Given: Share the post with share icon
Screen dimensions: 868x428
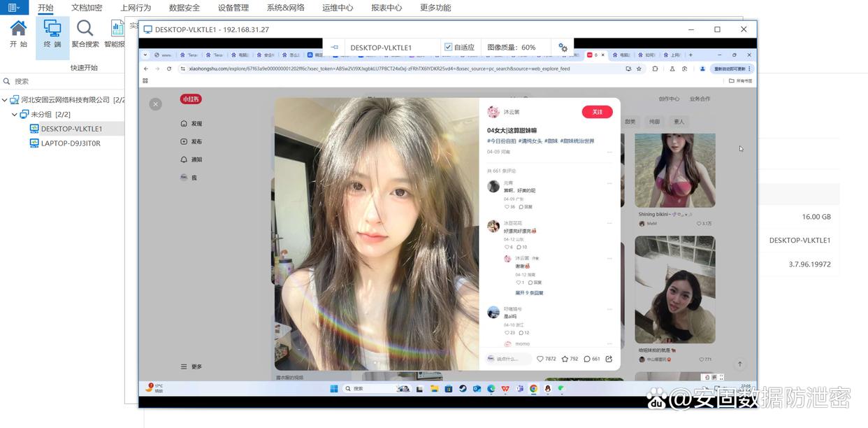Looking at the screenshot, I should click(609, 359).
